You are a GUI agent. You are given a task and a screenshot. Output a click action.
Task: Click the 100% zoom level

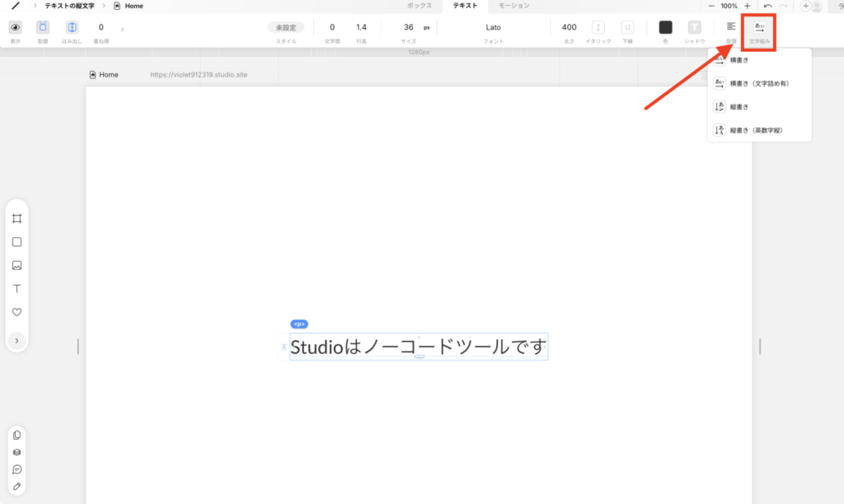point(729,6)
